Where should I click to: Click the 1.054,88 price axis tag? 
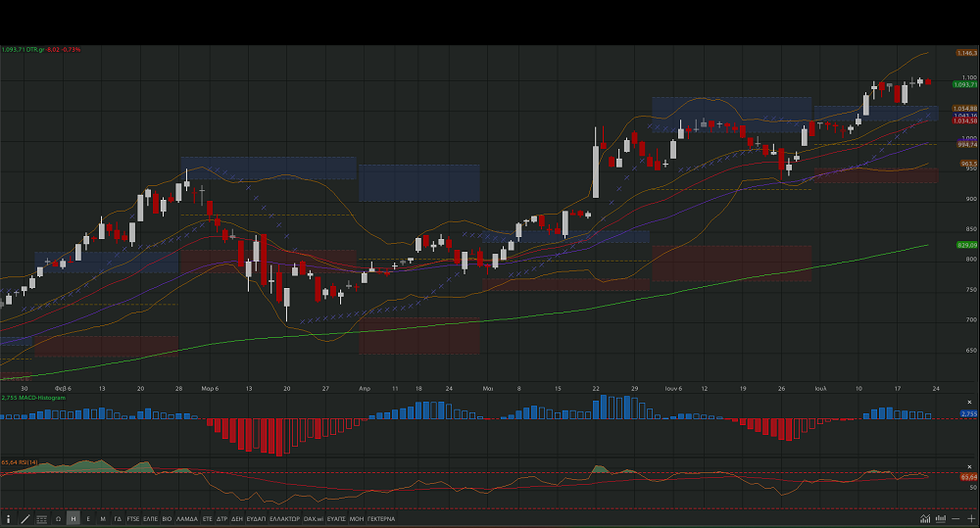point(965,109)
